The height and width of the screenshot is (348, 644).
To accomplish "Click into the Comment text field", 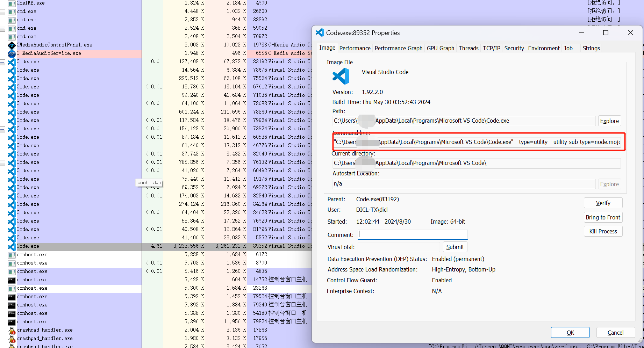I will [413, 234].
